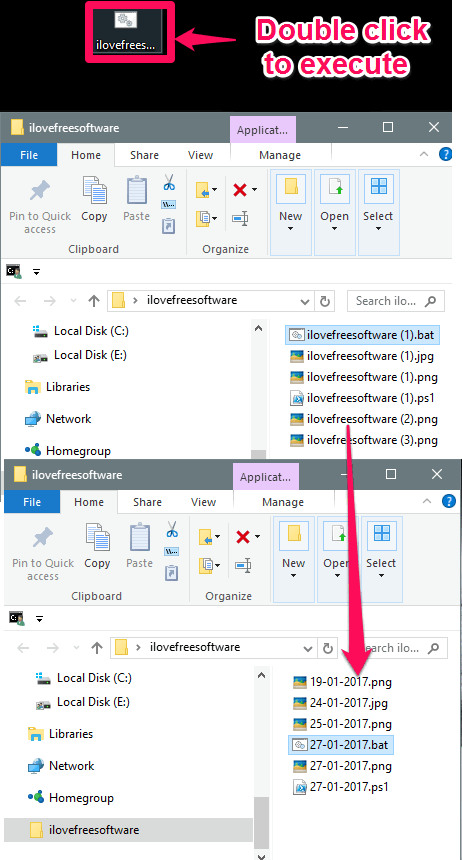Screen dimensions: 462x860
Task: Expand address history dropdown in lower window
Action: (x=309, y=648)
